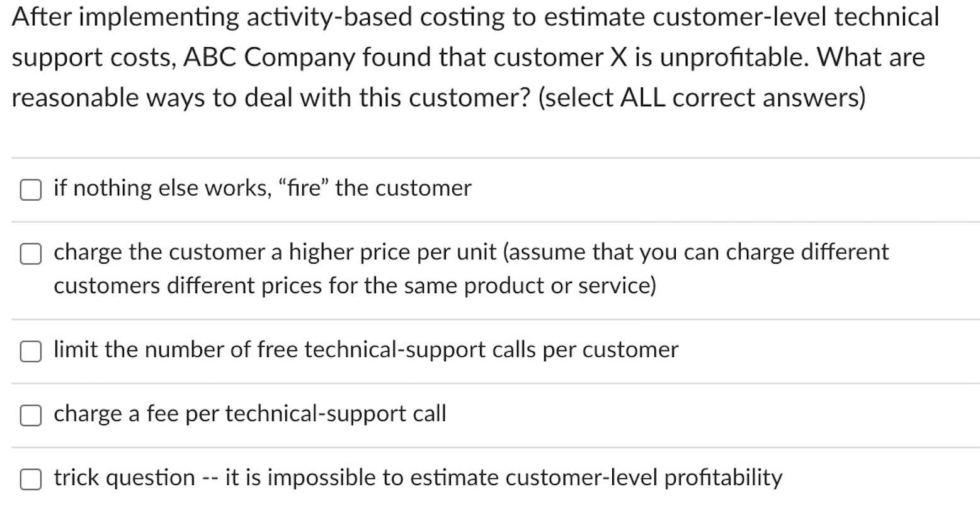Viewport: 980px width, 511px height.
Task: Uncheck the "fire the customer" option
Action: [30, 189]
